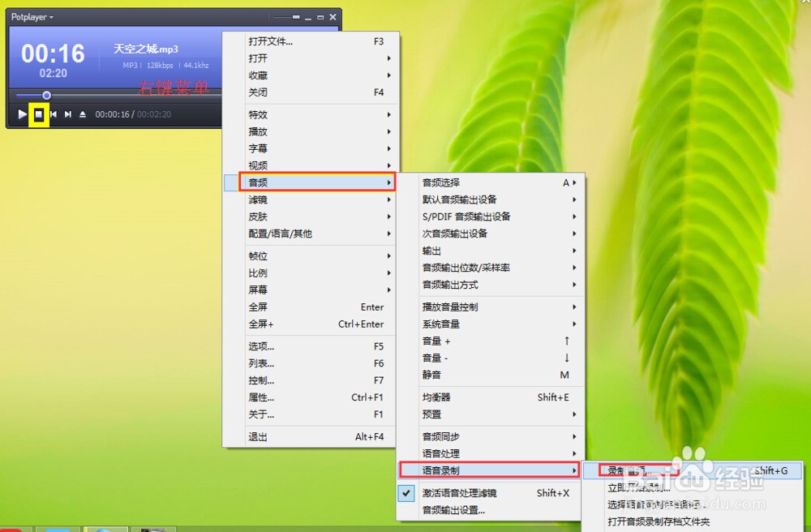Viewport: 811px width, 532px height.
Task: Select 打开音频录制存档文件夹 entry
Action: coord(693,521)
